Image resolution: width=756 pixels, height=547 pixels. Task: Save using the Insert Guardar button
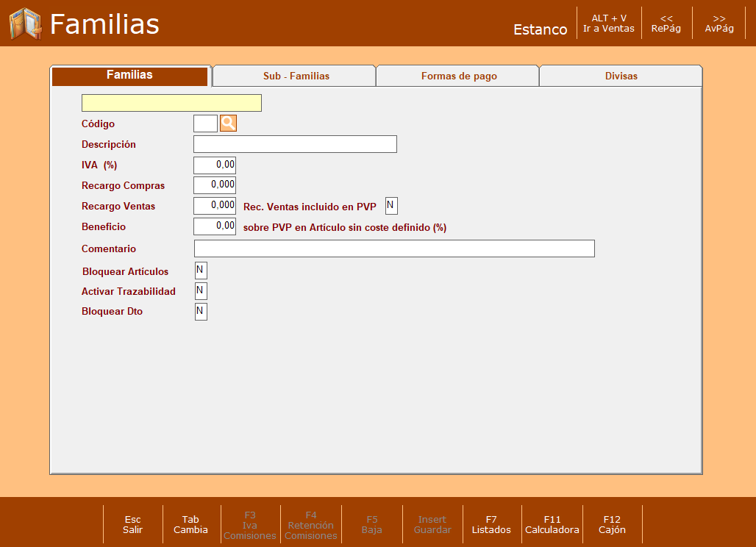pyautogui.click(x=432, y=524)
